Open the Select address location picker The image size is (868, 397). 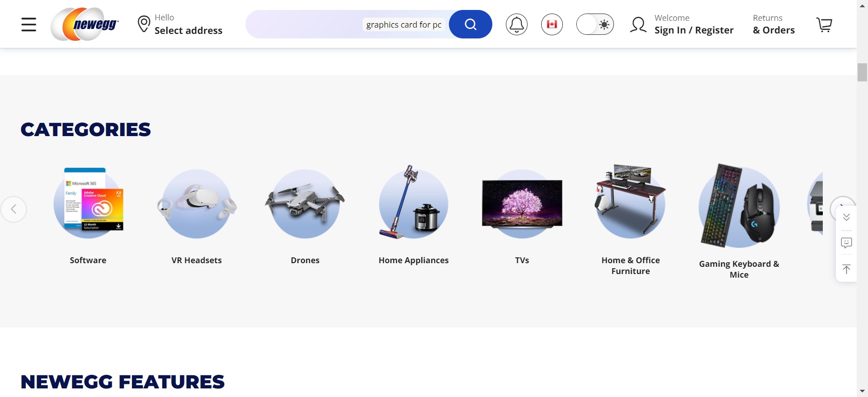tap(180, 24)
